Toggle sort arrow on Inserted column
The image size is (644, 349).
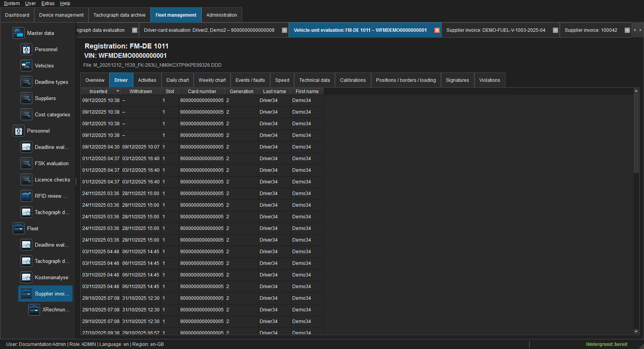[118, 92]
